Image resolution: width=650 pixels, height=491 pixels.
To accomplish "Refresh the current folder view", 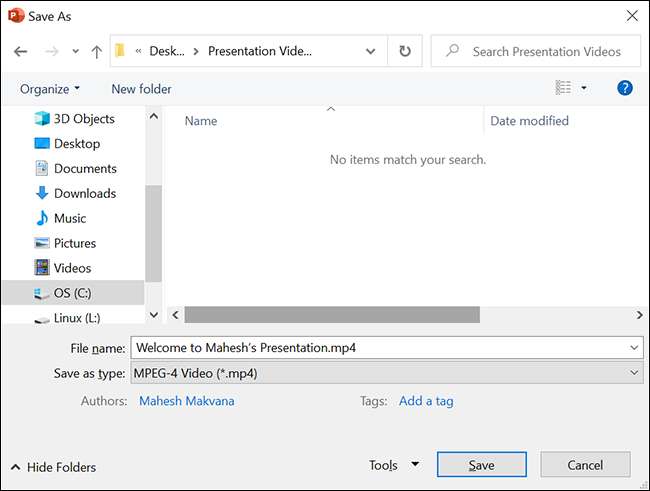I will [x=404, y=51].
